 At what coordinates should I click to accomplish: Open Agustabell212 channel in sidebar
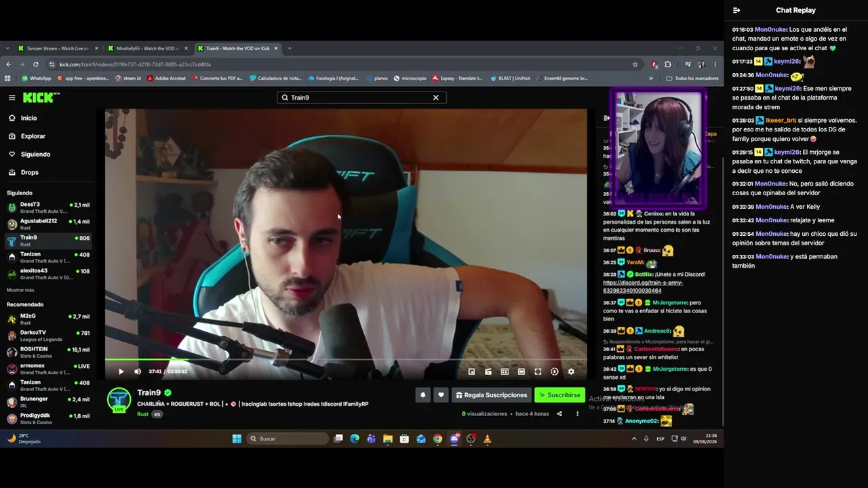pyautogui.click(x=48, y=224)
